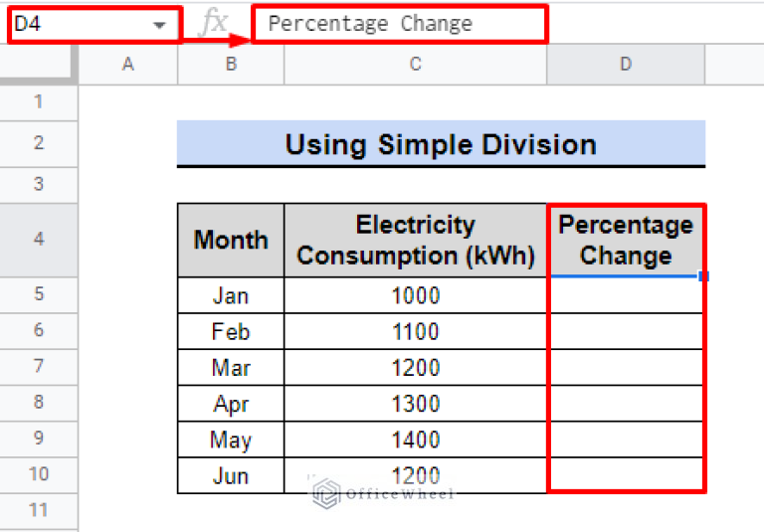Image resolution: width=764 pixels, height=532 pixels.
Task: Select row 4 header
Action: 39,241
